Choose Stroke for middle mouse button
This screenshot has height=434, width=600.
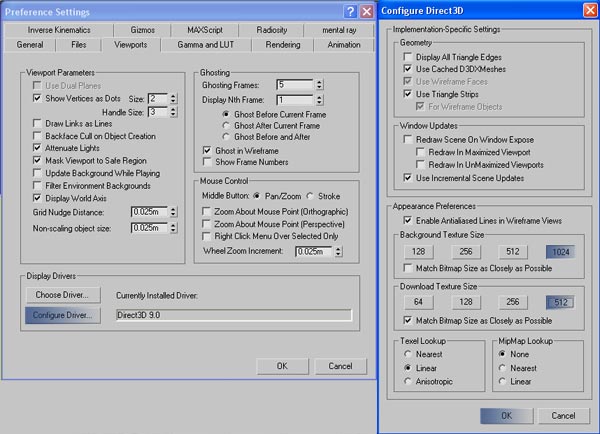click(310, 198)
